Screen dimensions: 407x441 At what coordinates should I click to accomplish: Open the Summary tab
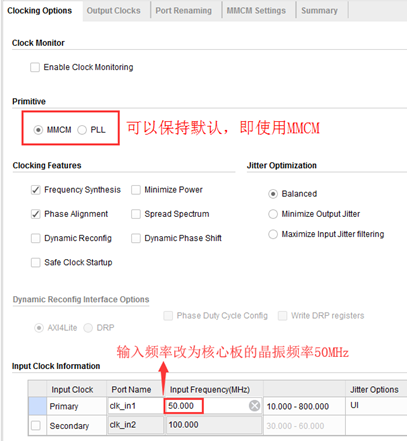pos(319,11)
